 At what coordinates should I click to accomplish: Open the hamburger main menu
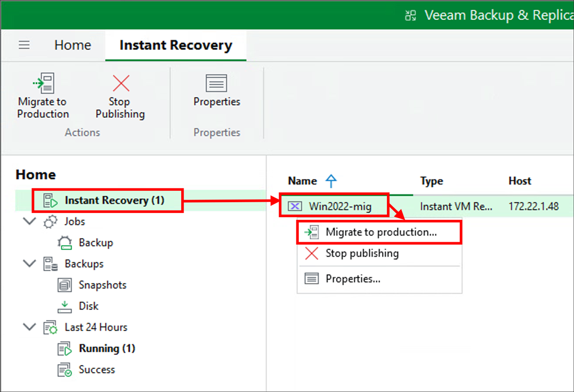(x=24, y=45)
